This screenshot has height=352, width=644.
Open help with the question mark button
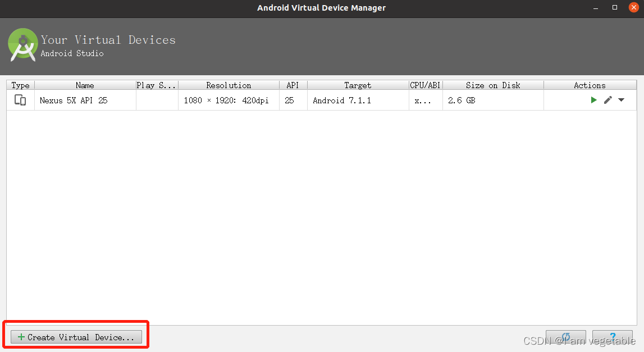pos(613,337)
